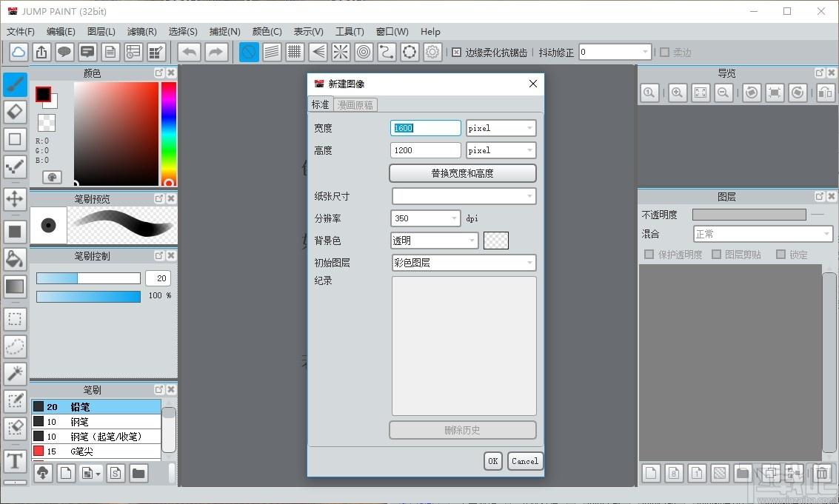Click the Redo arrow in toolbar

tap(215, 52)
